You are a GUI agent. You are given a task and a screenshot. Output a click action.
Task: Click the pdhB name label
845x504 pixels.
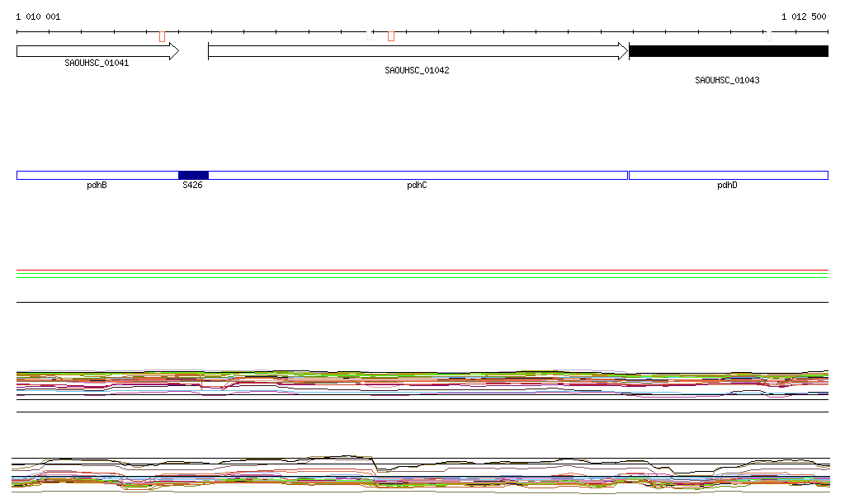tap(97, 186)
